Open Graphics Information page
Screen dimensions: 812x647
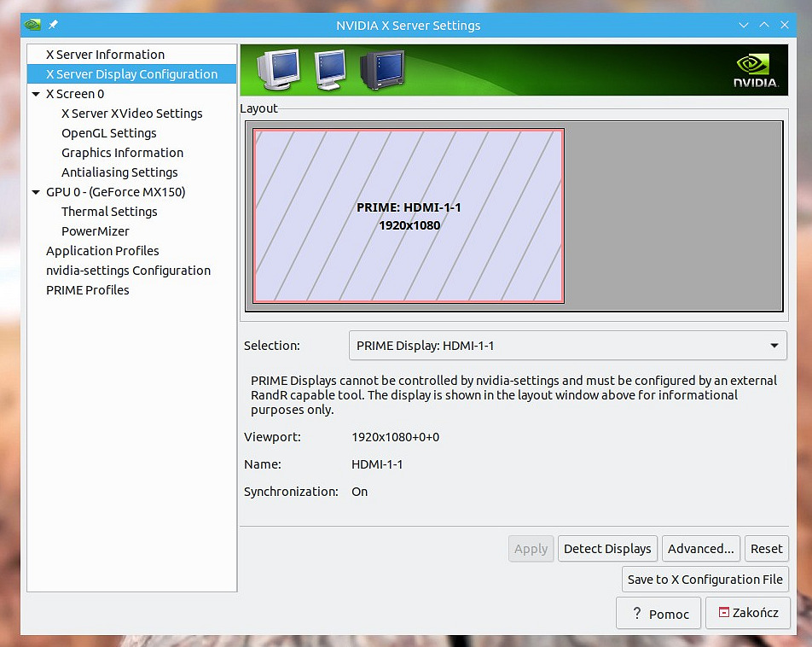tap(131, 153)
